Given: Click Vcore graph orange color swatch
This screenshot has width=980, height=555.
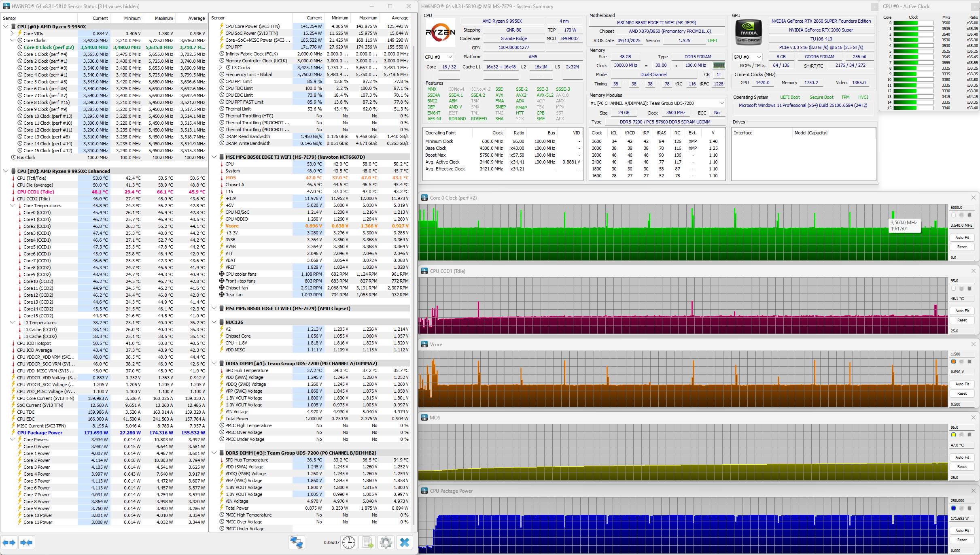Looking at the screenshot, I should tap(953, 361).
